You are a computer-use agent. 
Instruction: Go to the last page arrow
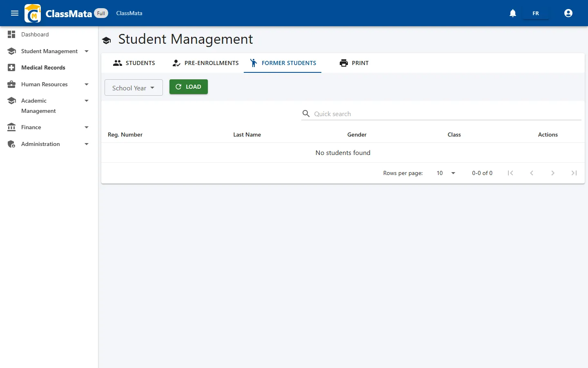click(574, 173)
